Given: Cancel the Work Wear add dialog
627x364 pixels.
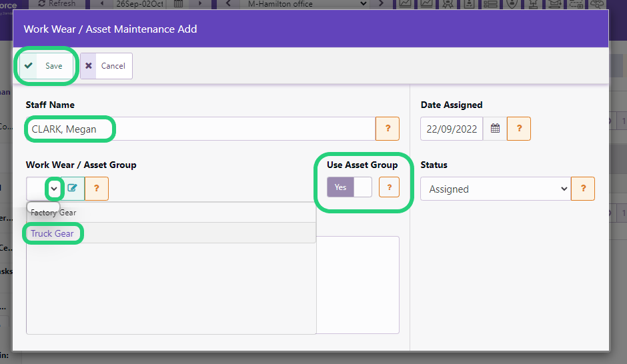Looking at the screenshot, I should 106,66.
